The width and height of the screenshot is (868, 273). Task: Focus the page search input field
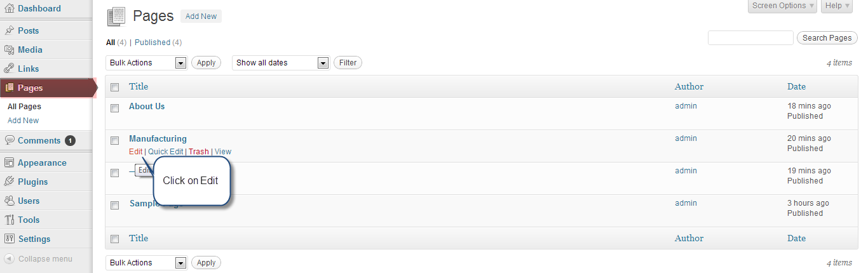[x=750, y=38]
